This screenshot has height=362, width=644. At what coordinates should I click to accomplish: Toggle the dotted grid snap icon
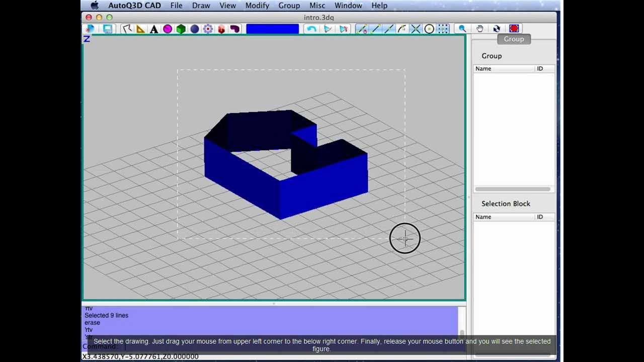pyautogui.click(x=443, y=29)
